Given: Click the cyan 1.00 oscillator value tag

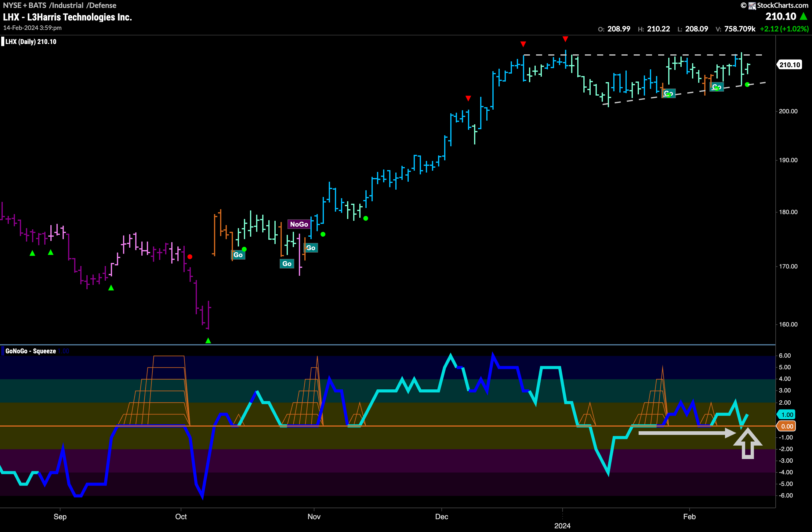Looking at the screenshot, I should 786,415.
